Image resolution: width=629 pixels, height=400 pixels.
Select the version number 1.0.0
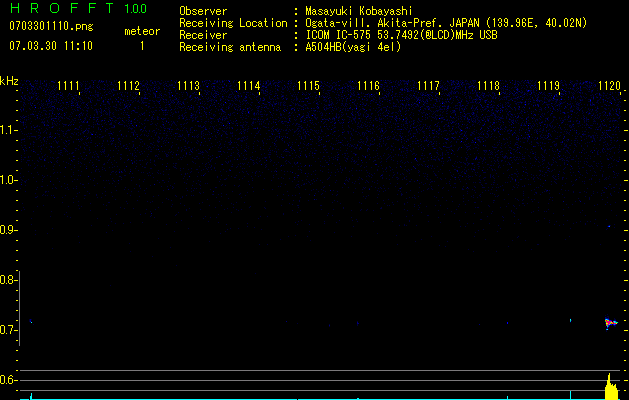135,8
